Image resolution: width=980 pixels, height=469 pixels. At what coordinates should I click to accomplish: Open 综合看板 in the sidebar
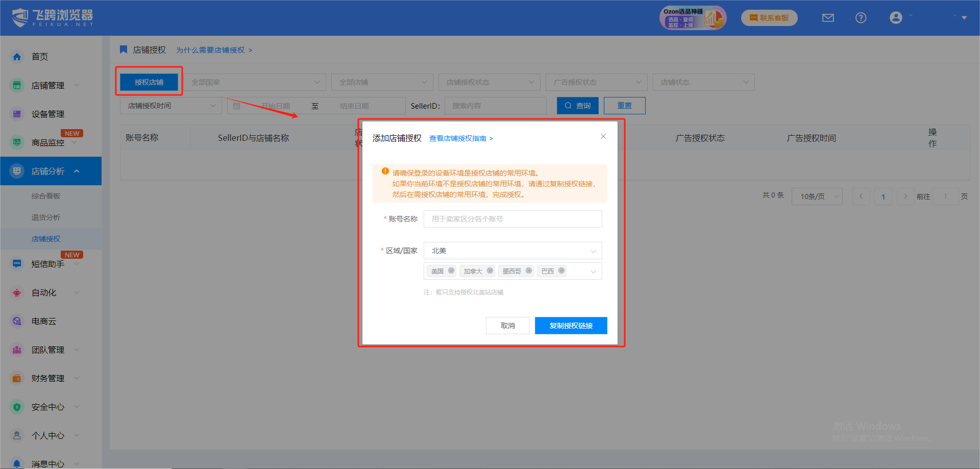pos(46,196)
